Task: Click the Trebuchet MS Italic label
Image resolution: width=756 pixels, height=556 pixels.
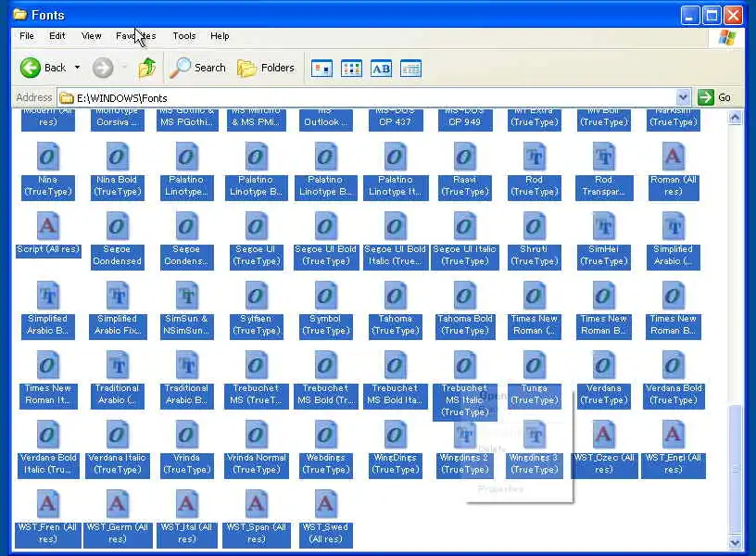Action: pos(464,400)
